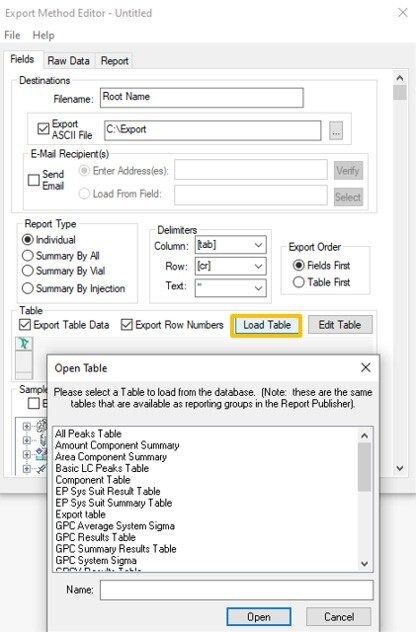Choose the Table First export order
The image size is (416, 632).
(x=298, y=282)
